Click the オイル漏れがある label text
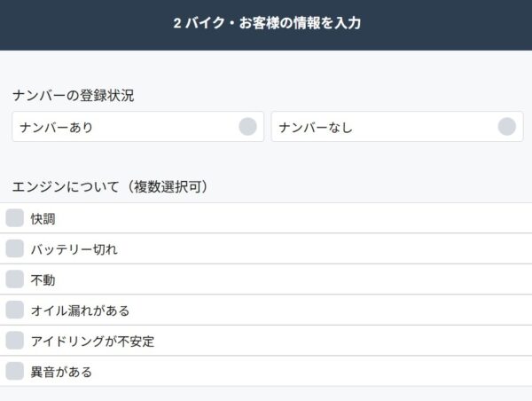 coord(80,311)
